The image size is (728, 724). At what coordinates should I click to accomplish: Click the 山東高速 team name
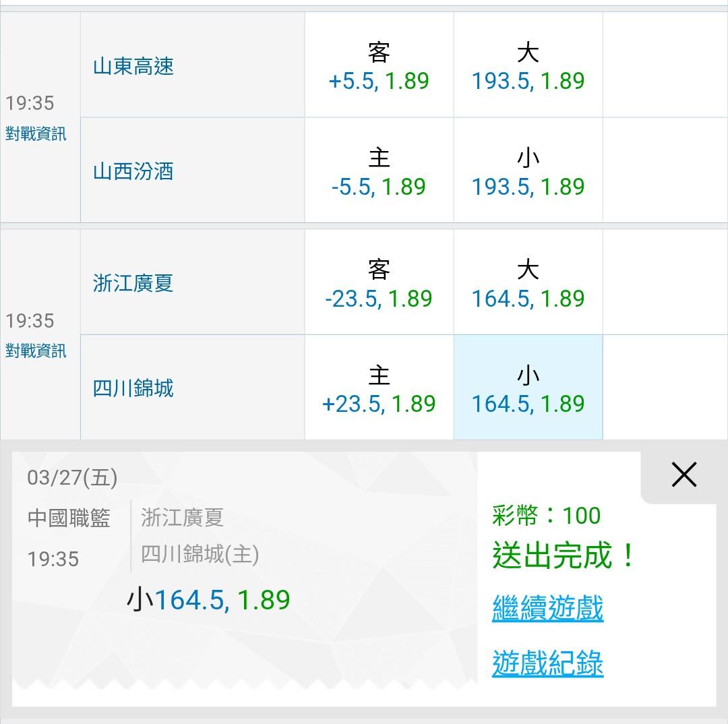[133, 66]
